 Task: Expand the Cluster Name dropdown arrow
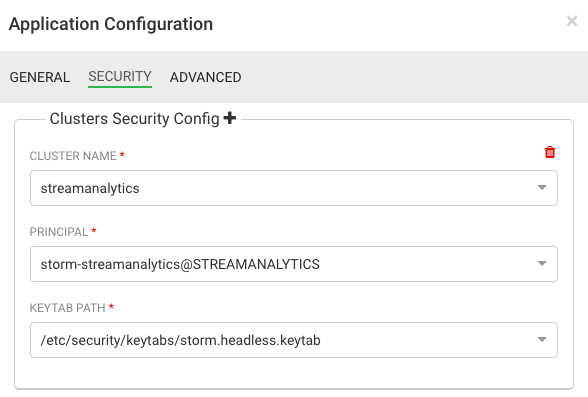pos(542,187)
